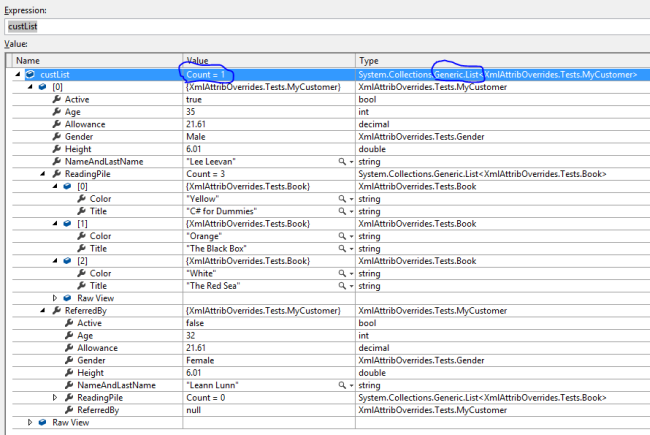Select Color row with "Yellow"
This screenshot has width=650, height=435.
331,199
